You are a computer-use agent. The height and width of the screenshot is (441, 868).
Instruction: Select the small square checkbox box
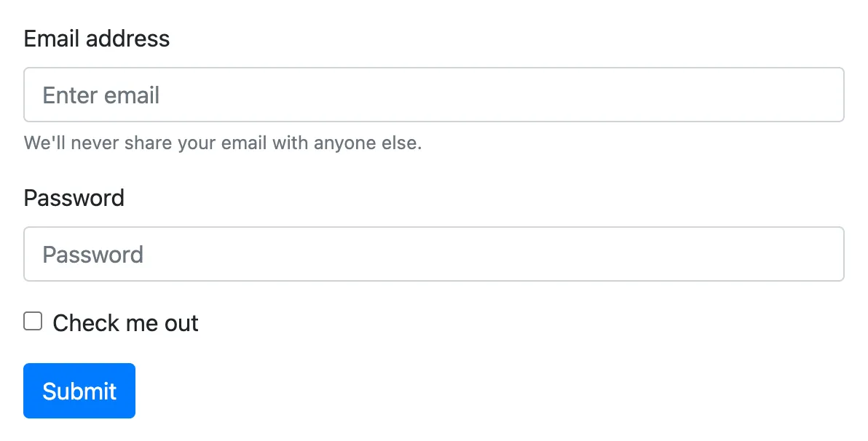click(33, 321)
